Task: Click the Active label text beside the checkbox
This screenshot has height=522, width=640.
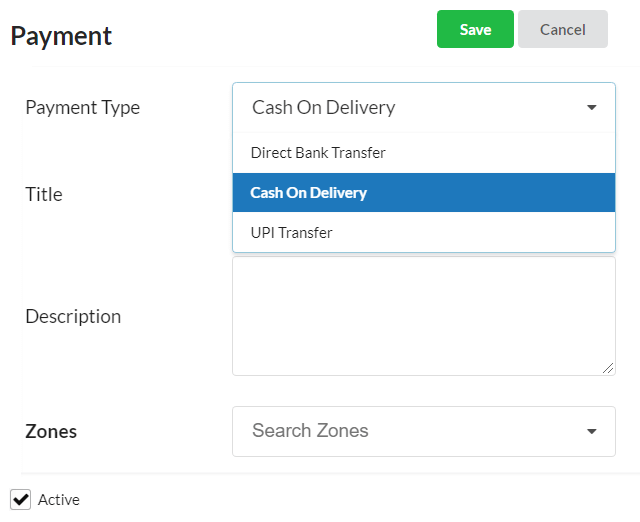Action: [59, 500]
